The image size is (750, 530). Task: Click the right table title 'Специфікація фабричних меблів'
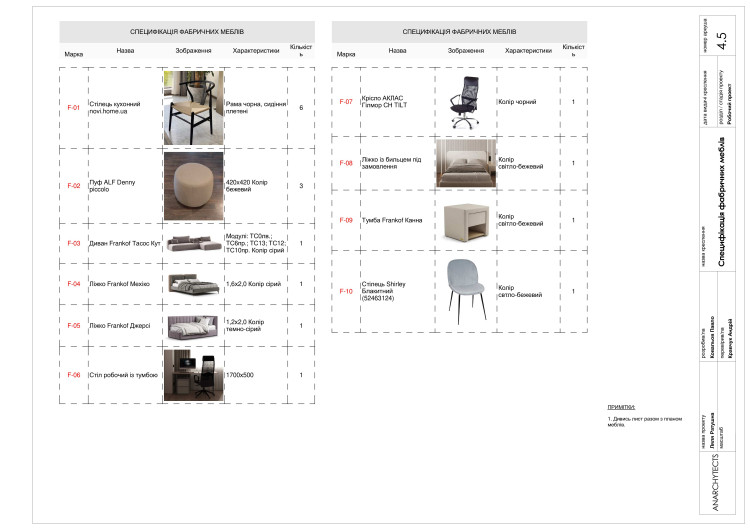click(x=459, y=32)
